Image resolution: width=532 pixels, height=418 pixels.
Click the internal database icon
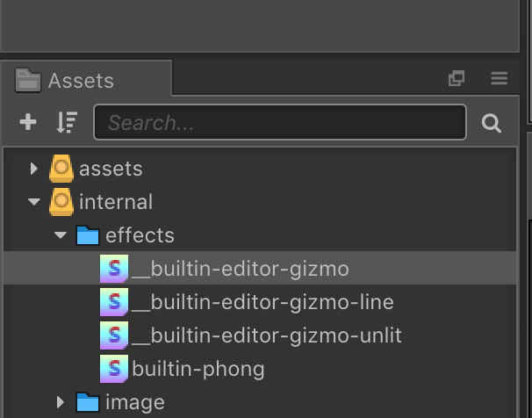pos(61,201)
